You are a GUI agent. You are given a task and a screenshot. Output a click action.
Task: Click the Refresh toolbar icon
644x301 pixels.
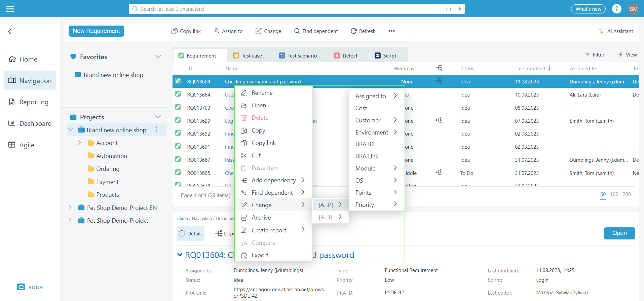[x=353, y=31]
